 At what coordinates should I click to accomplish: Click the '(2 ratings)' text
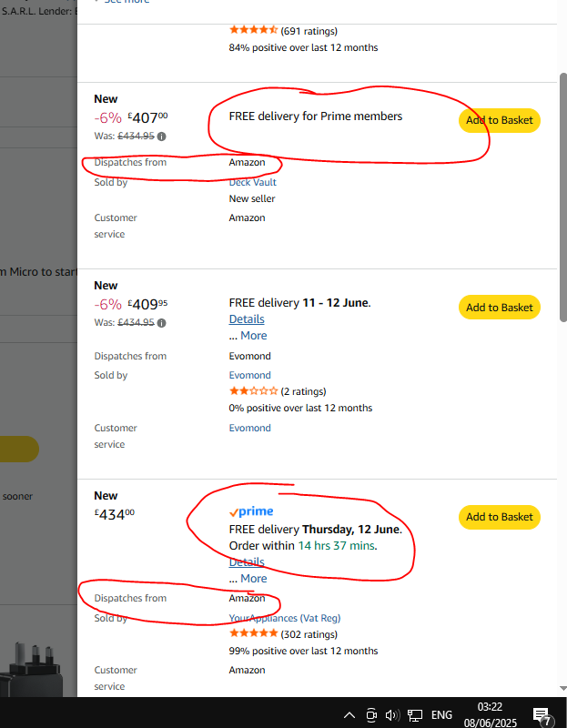point(303,391)
